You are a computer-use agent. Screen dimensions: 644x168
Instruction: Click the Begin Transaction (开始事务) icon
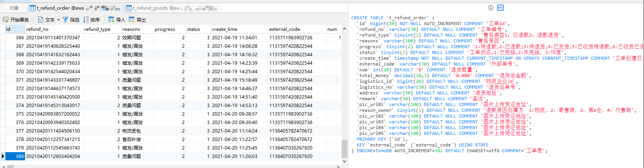pyautogui.click(x=6, y=20)
